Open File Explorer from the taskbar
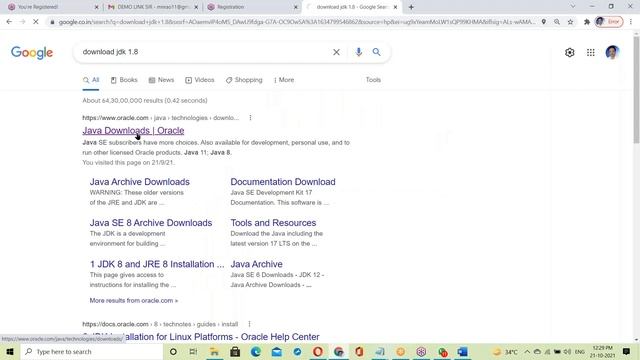This screenshot has width=640, height=360. coord(214,352)
